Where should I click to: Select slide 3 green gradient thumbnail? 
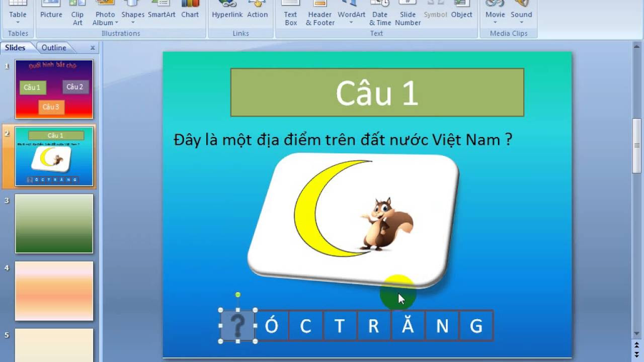[54, 224]
